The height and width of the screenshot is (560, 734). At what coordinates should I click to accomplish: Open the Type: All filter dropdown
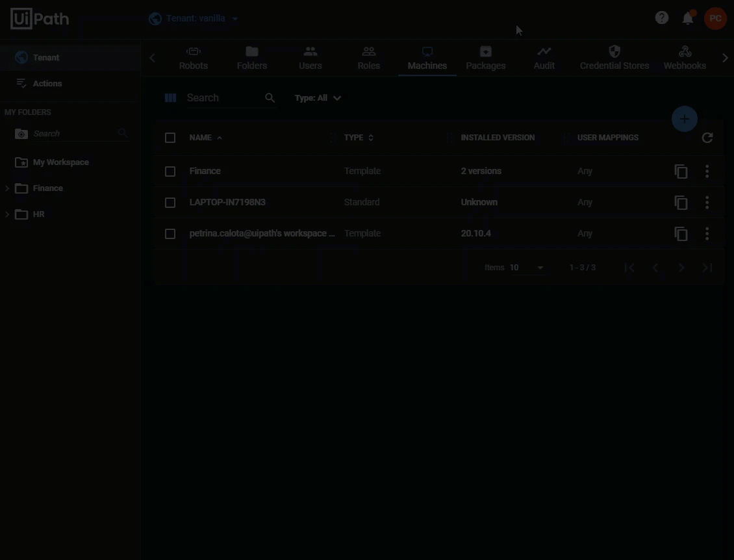(x=318, y=98)
